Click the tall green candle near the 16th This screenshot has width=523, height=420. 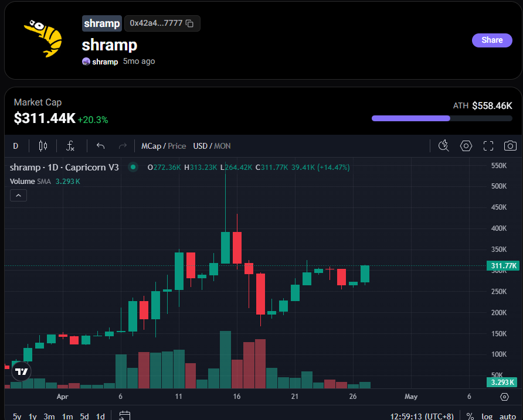click(226, 247)
